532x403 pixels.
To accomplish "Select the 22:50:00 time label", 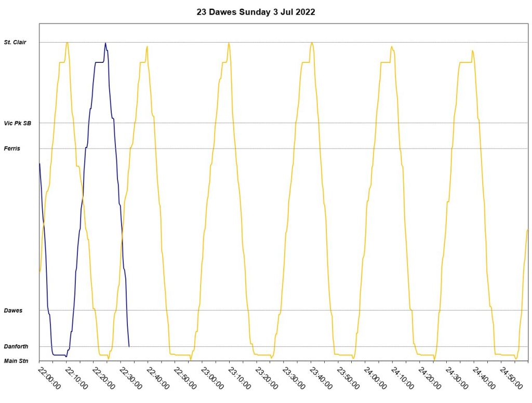I will (186, 379).
